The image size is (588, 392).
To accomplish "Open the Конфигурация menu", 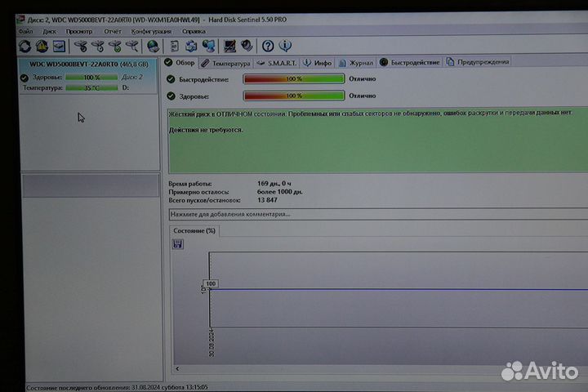I will (151, 32).
